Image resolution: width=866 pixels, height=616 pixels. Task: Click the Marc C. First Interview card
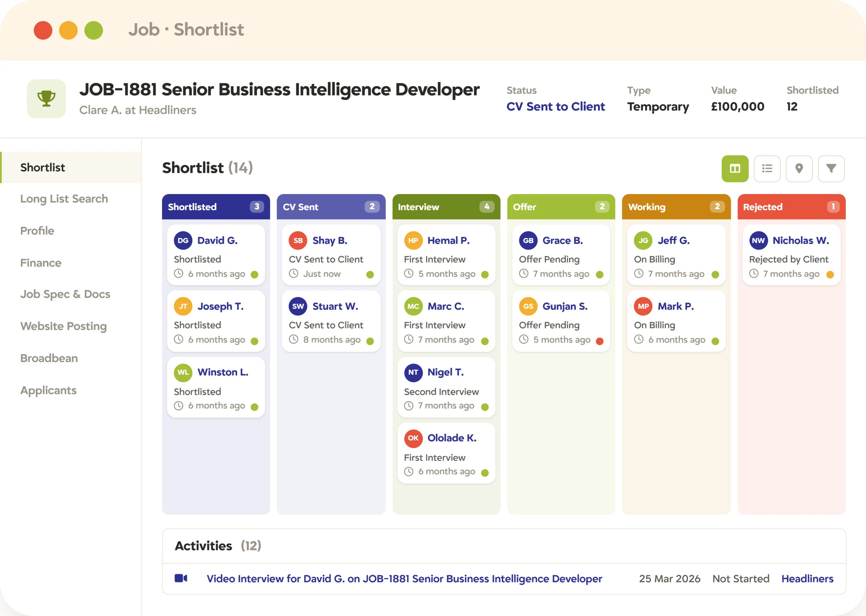point(446,321)
